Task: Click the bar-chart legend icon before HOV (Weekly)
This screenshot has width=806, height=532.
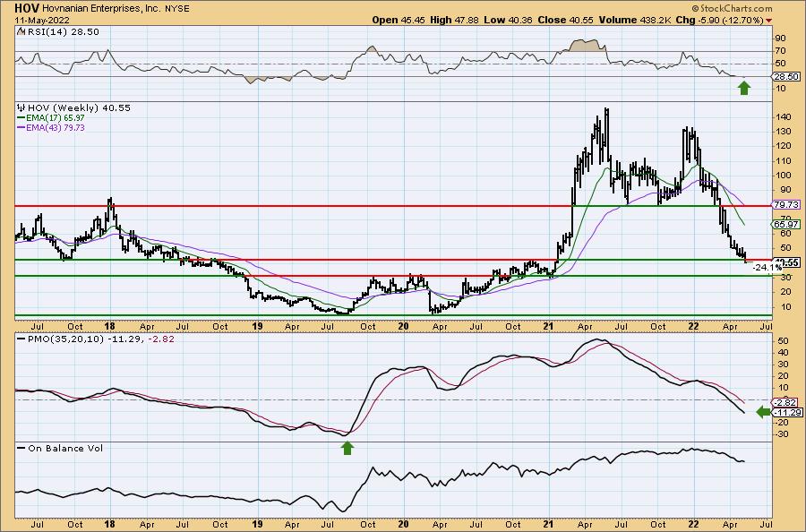Action: (21, 108)
